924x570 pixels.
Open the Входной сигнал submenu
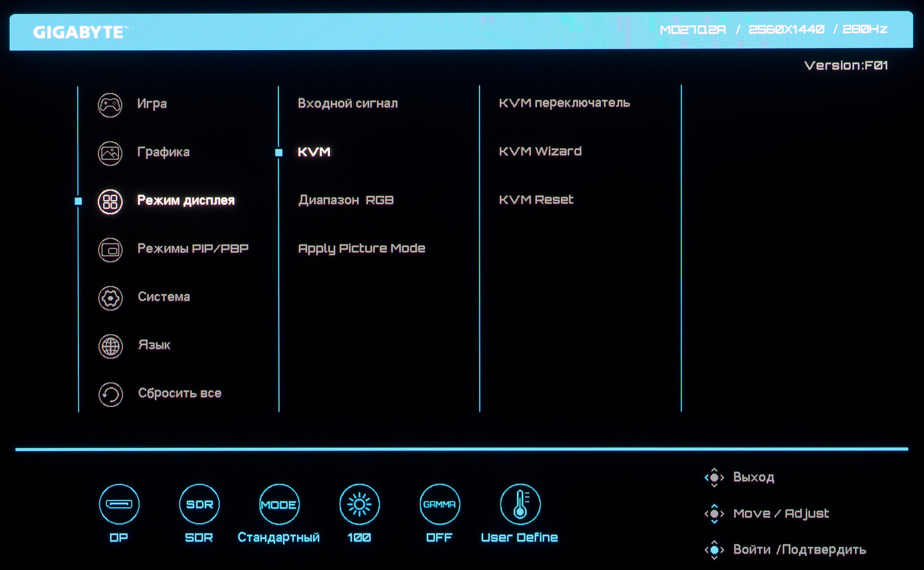click(x=347, y=103)
